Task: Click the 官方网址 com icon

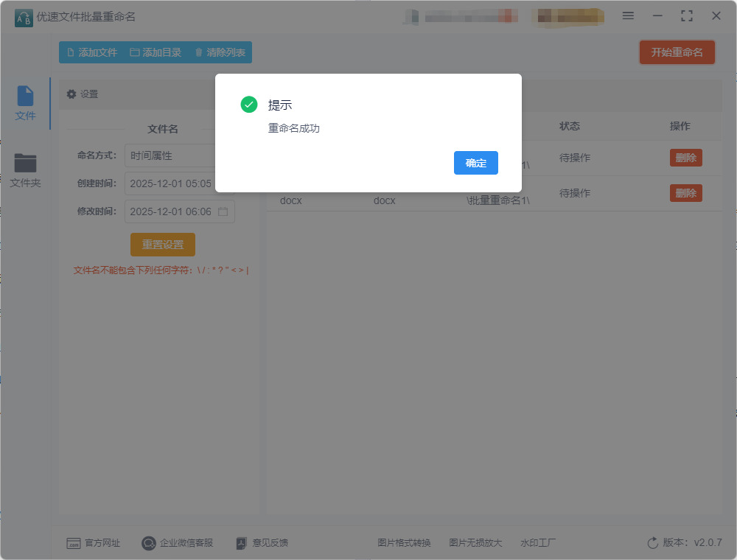Action: (73, 543)
